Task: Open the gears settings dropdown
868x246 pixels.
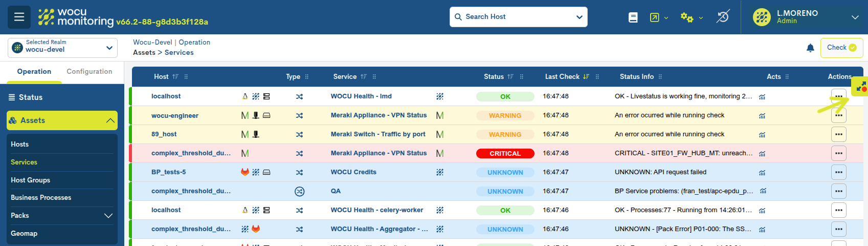Action: click(691, 17)
